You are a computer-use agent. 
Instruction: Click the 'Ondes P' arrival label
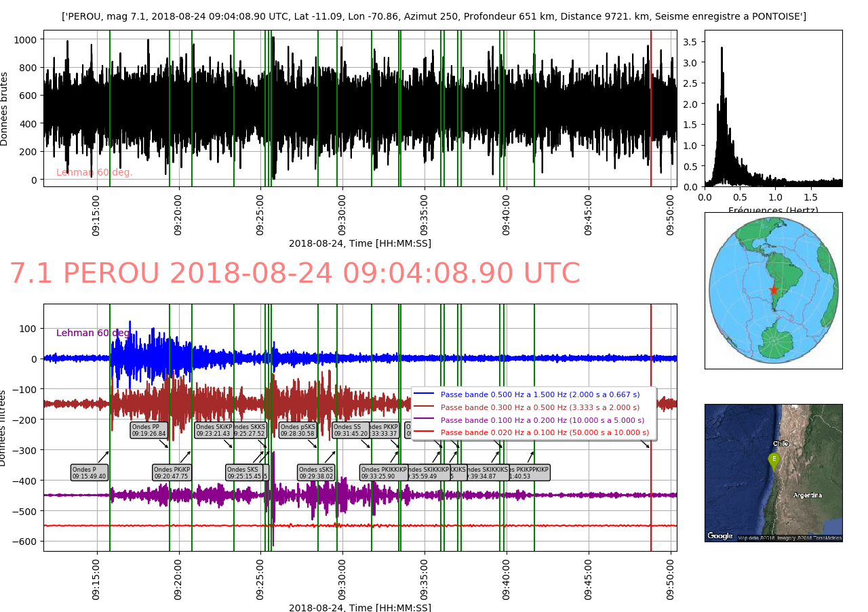point(90,472)
